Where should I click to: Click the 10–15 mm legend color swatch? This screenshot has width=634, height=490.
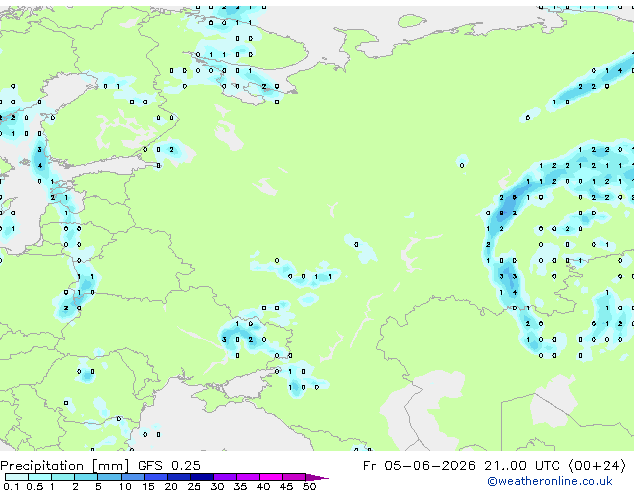[133, 477]
